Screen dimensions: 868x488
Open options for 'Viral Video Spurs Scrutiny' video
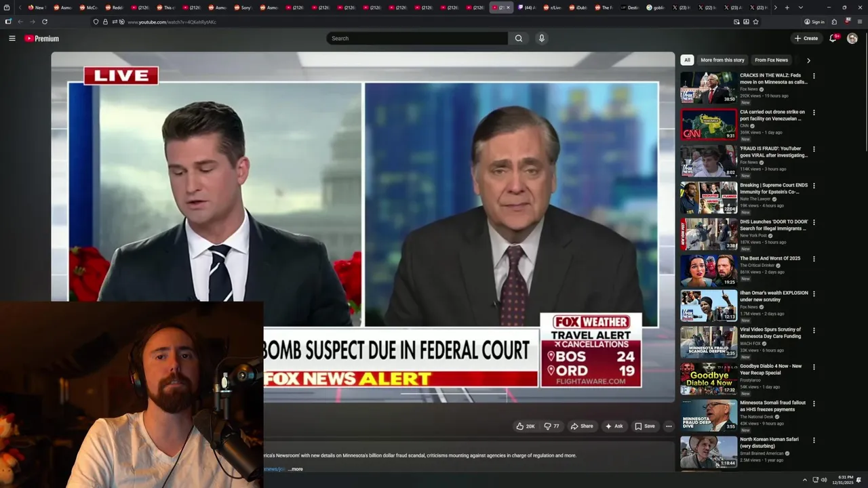tap(814, 330)
